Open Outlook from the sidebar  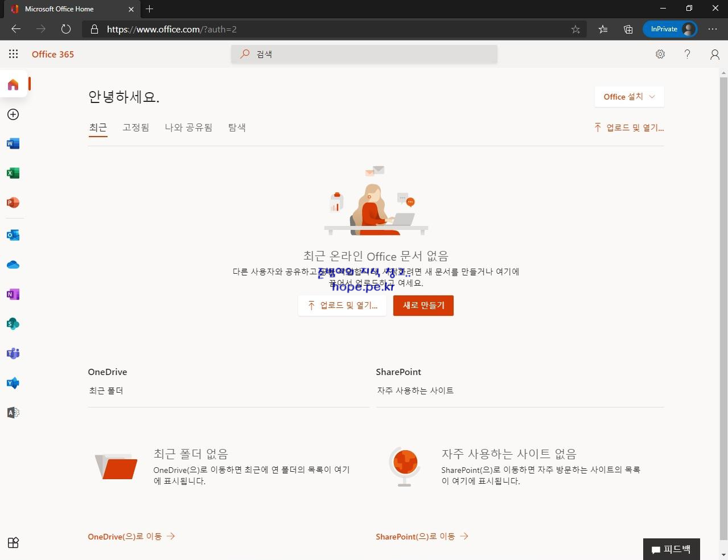pos(13,235)
